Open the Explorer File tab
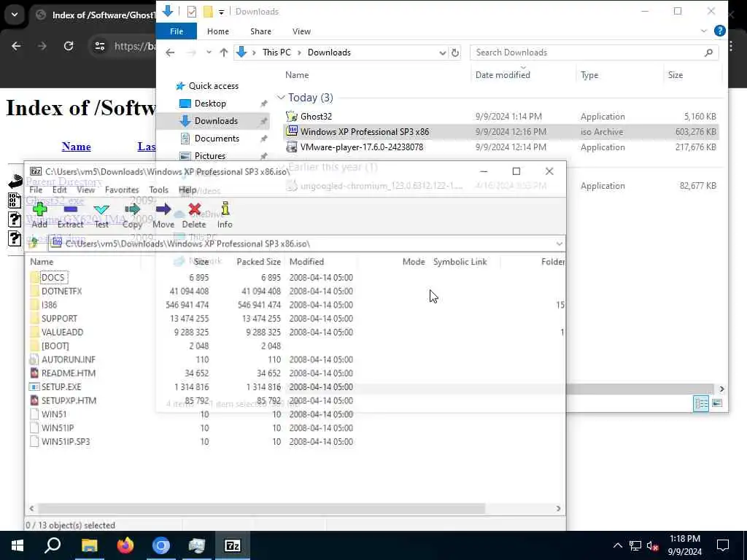Image resolution: width=747 pixels, height=560 pixels. [177, 31]
